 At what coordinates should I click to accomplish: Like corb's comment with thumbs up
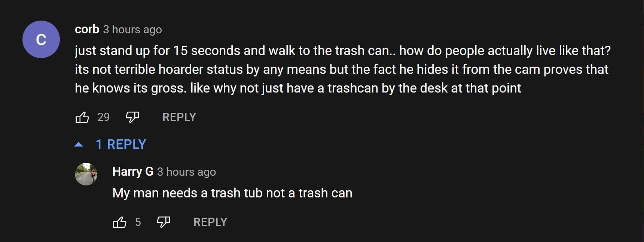tap(82, 117)
